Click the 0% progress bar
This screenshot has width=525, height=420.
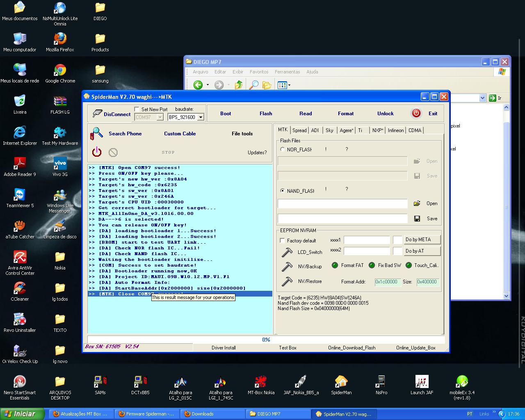266,340
